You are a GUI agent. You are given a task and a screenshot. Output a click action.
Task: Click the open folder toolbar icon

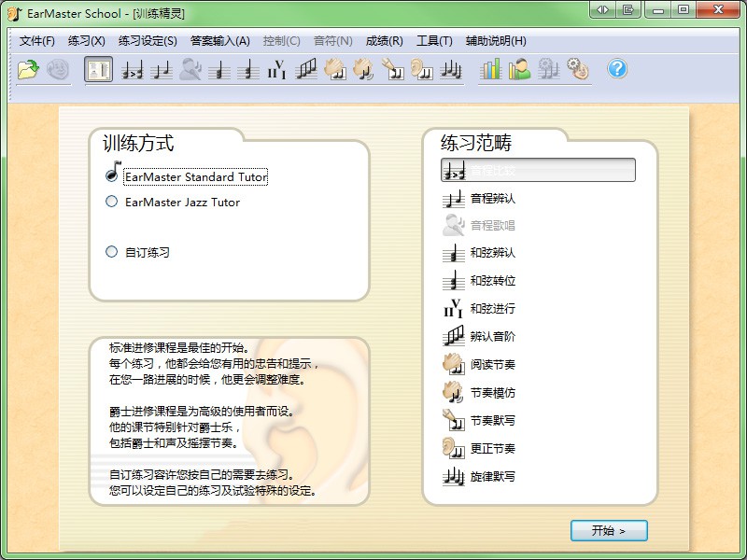point(28,69)
